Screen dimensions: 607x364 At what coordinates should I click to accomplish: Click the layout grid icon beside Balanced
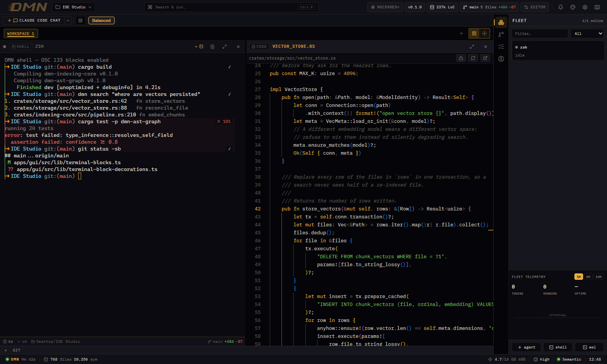pyautogui.click(x=80, y=20)
